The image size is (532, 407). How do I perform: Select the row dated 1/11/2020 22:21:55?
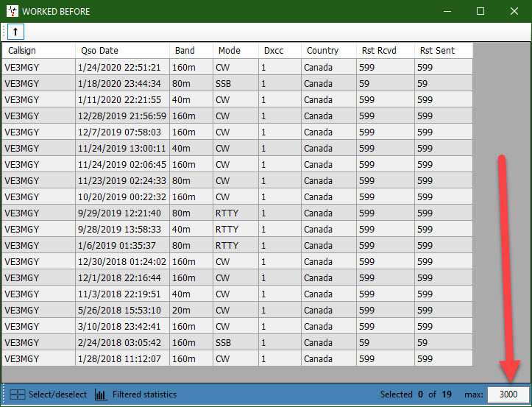click(x=237, y=100)
